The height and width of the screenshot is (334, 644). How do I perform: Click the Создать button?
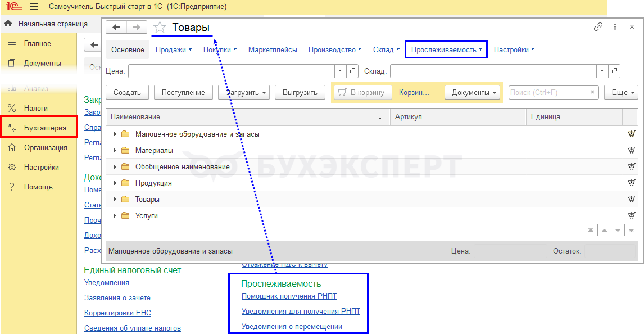(128, 92)
